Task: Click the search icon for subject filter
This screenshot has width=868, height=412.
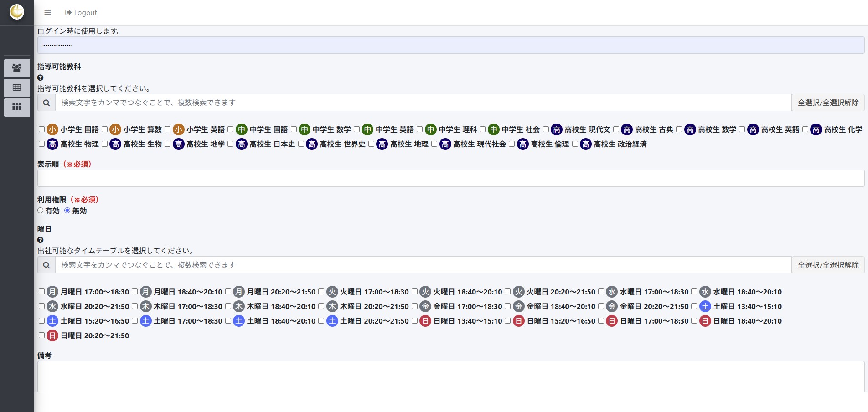Action: (x=46, y=103)
